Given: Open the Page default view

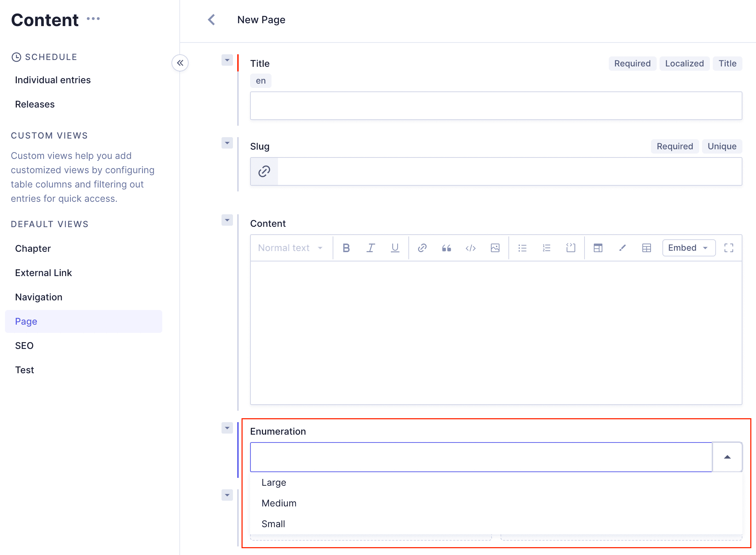Looking at the screenshot, I should tap(26, 321).
